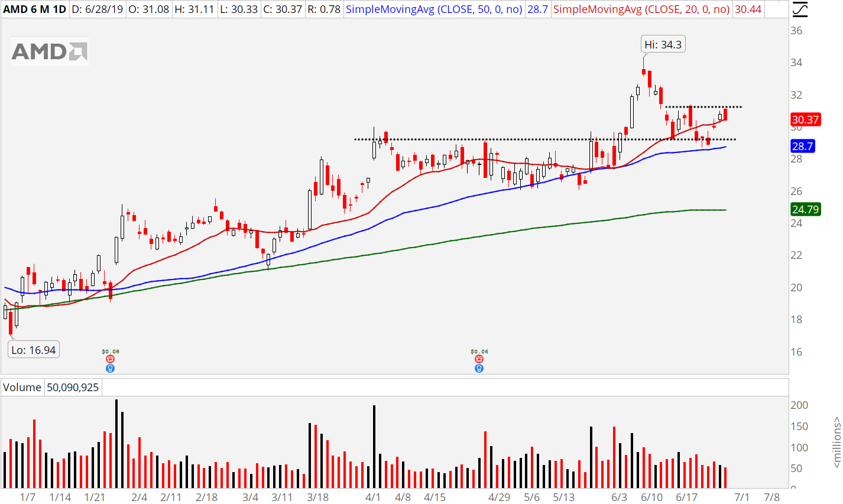
Task: Click the 34 price axis label
Action: click(x=797, y=63)
